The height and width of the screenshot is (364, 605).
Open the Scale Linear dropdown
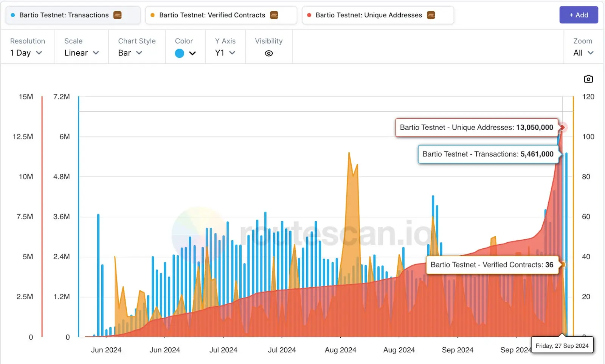[81, 53]
